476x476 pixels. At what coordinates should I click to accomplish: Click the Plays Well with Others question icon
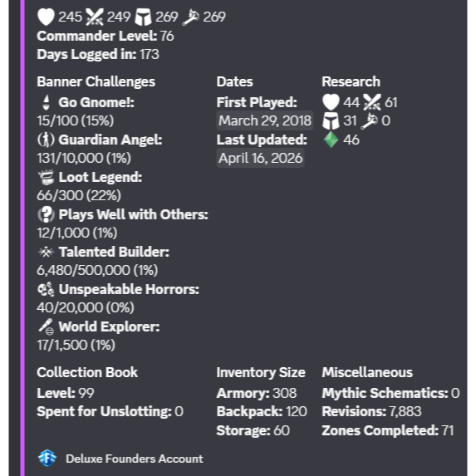(x=46, y=214)
